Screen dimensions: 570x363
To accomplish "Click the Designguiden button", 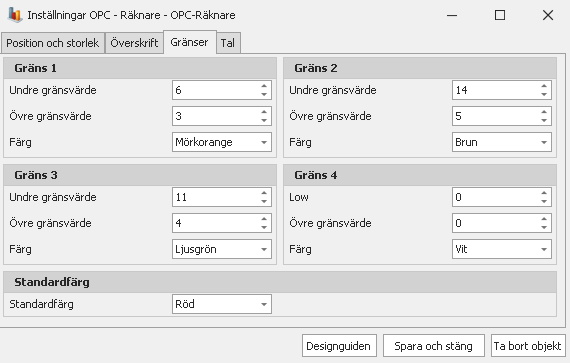I will (x=339, y=346).
